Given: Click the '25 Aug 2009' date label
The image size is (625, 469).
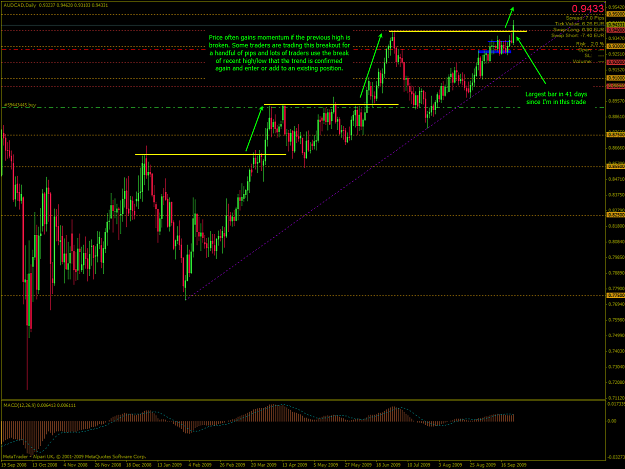Looking at the screenshot, I should [x=482, y=465].
